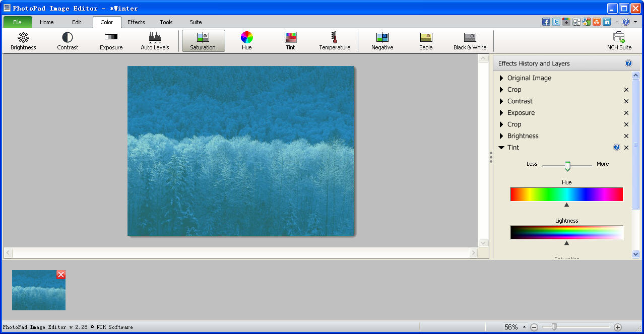Share via the Google Plus icon
644x334 pixels.
coord(566,22)
